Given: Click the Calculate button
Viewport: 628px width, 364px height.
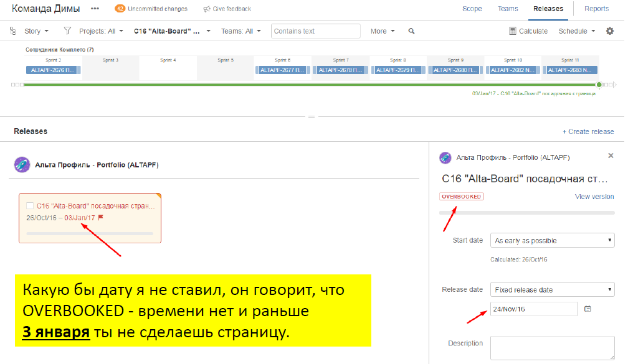Looking at the screenshot, I should (528, 31).
